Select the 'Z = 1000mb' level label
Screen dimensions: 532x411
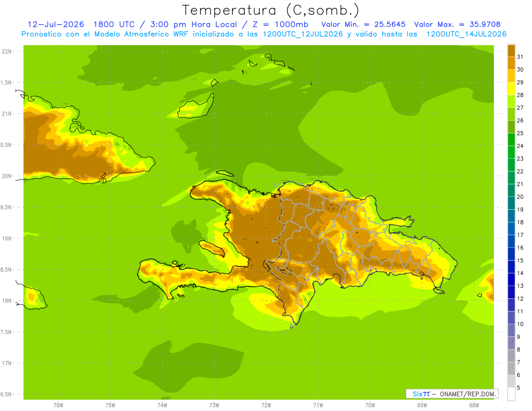(279, 24)
